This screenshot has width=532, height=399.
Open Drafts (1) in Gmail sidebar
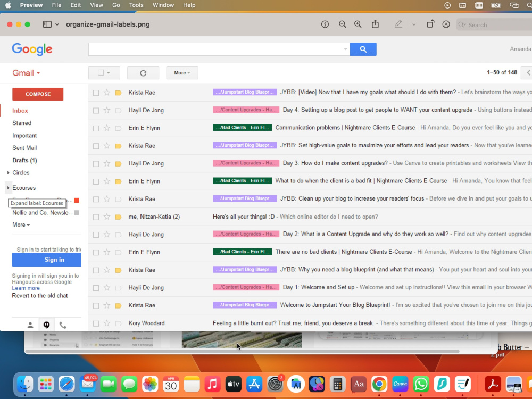[x=24, y=160]
